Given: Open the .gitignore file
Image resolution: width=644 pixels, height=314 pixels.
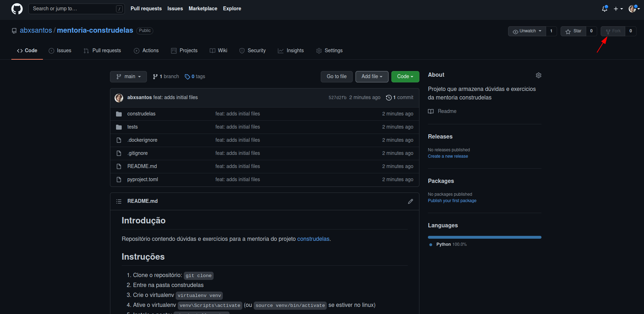Looking at the screenshot, I should pos(137,153).
